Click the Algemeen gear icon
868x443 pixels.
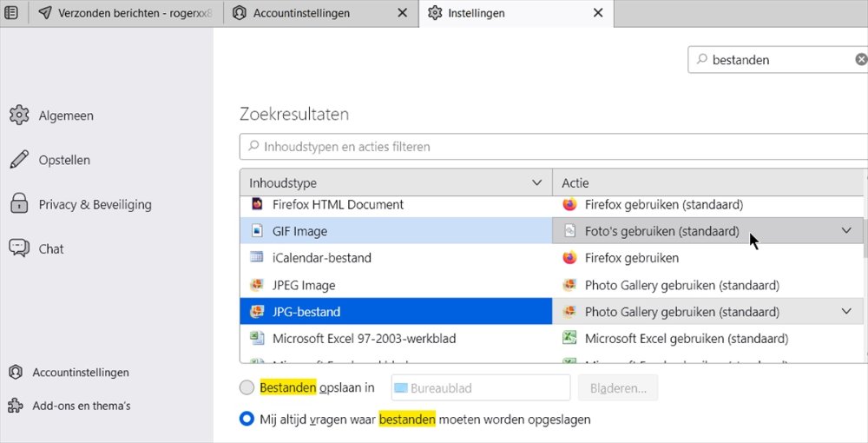[19, 116]
